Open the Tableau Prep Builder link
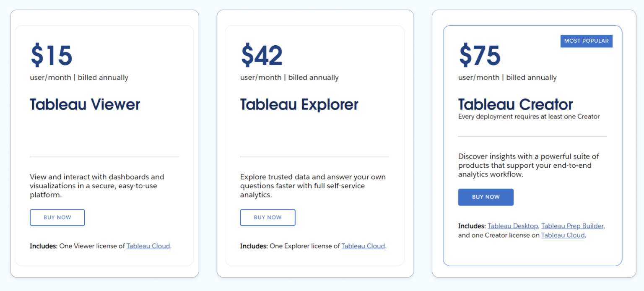Image resolution: width=644 pixels, height=291 pixels. (572, 226)
